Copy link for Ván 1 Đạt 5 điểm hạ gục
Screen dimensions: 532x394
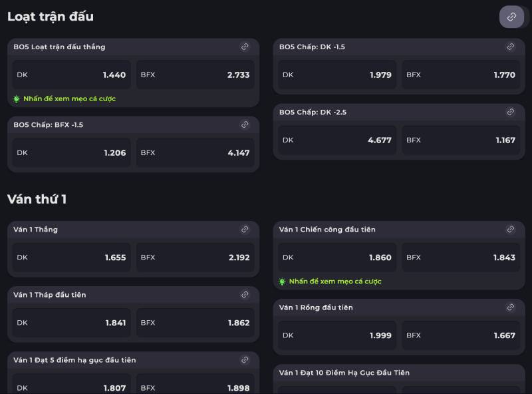click(x=245, y=359)
